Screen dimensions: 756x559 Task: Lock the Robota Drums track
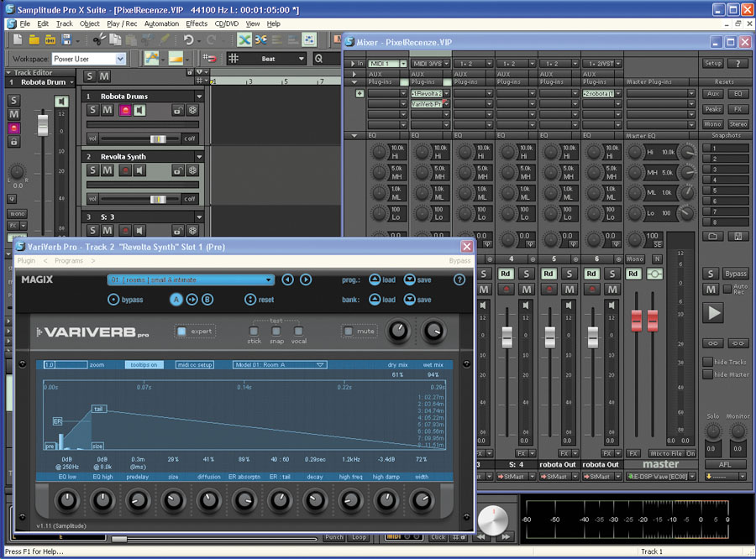pos(177,110)
